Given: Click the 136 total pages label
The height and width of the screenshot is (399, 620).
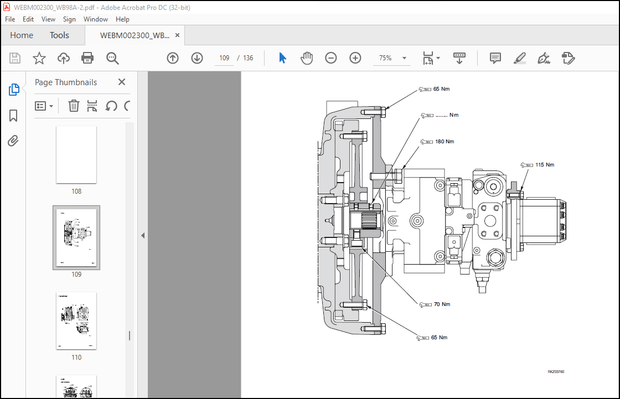Looking at the screenshot, I should click(x=248, y=58).
